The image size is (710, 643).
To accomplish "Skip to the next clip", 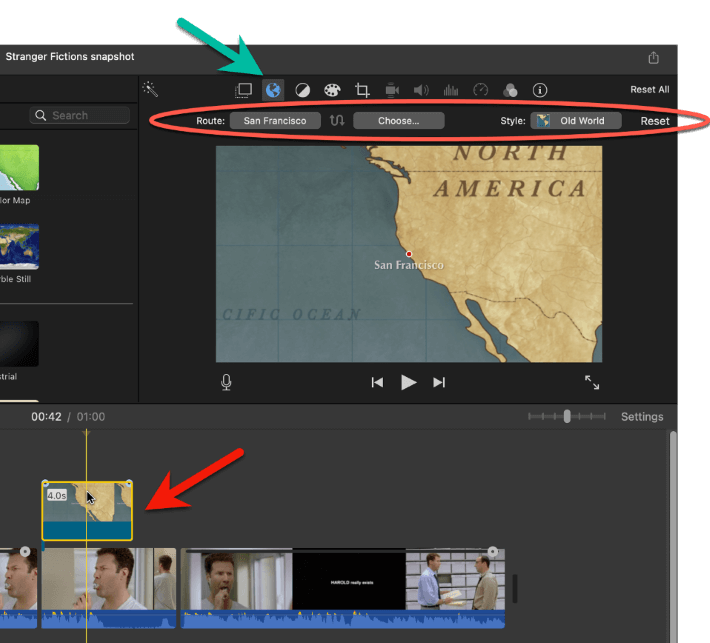I will pyautogui.click(x=439, y=383).
